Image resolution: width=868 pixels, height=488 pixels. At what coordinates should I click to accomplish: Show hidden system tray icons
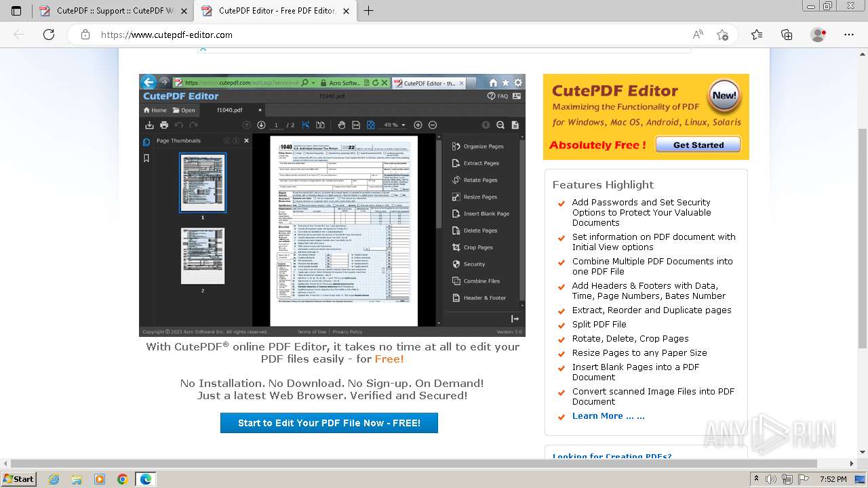(x=756, y=479)
